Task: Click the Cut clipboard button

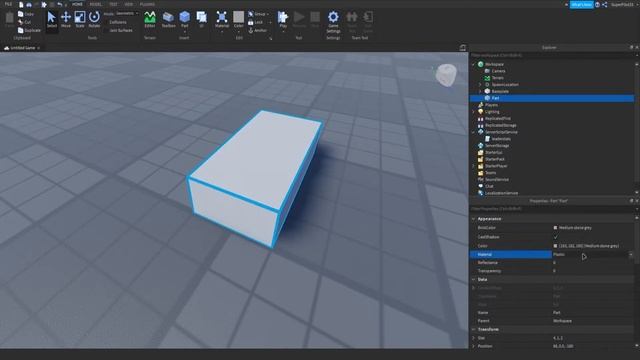Action: [x=24, y=22]
